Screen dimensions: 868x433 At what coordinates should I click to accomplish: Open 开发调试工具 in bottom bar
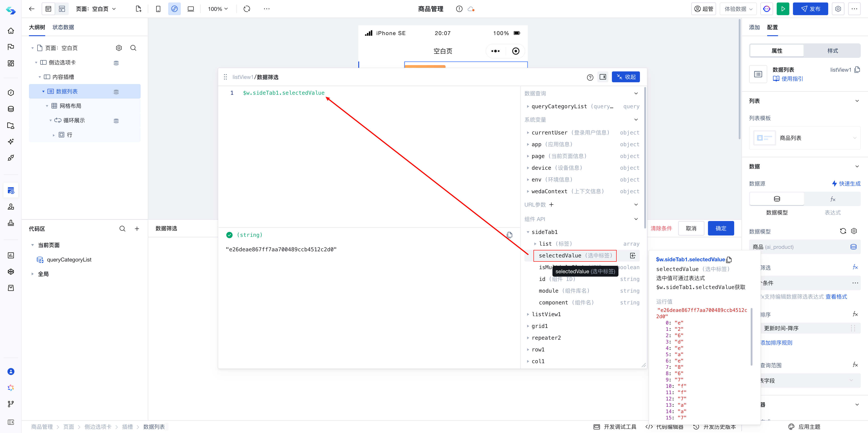click(615, 427)
